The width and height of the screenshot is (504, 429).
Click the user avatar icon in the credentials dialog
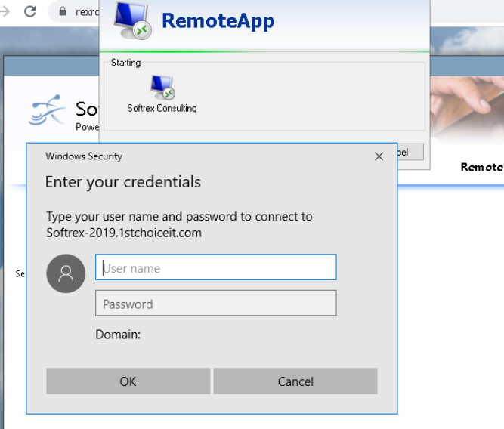[x=66, y=273]
